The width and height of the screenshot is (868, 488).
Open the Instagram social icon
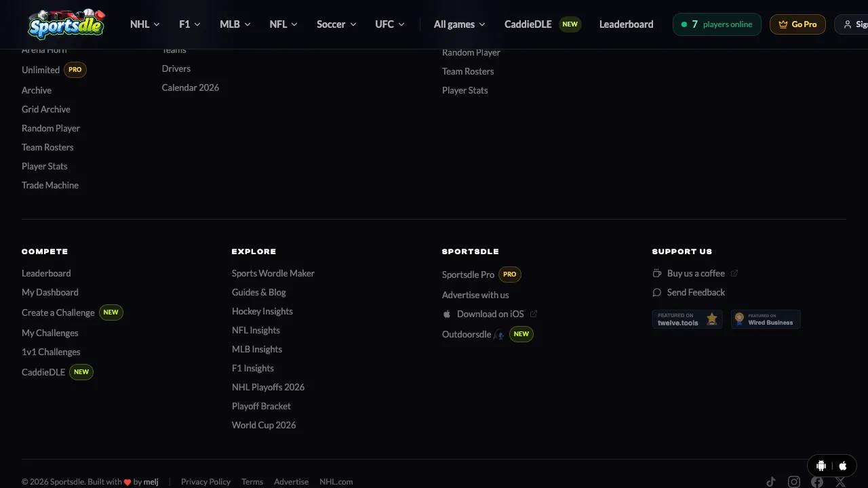coord(794,482)
